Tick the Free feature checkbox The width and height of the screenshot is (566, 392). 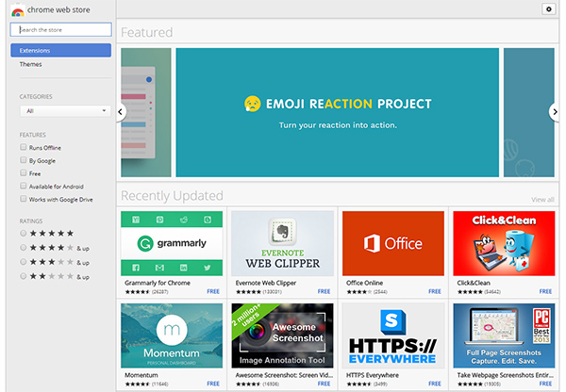(24, 173)
